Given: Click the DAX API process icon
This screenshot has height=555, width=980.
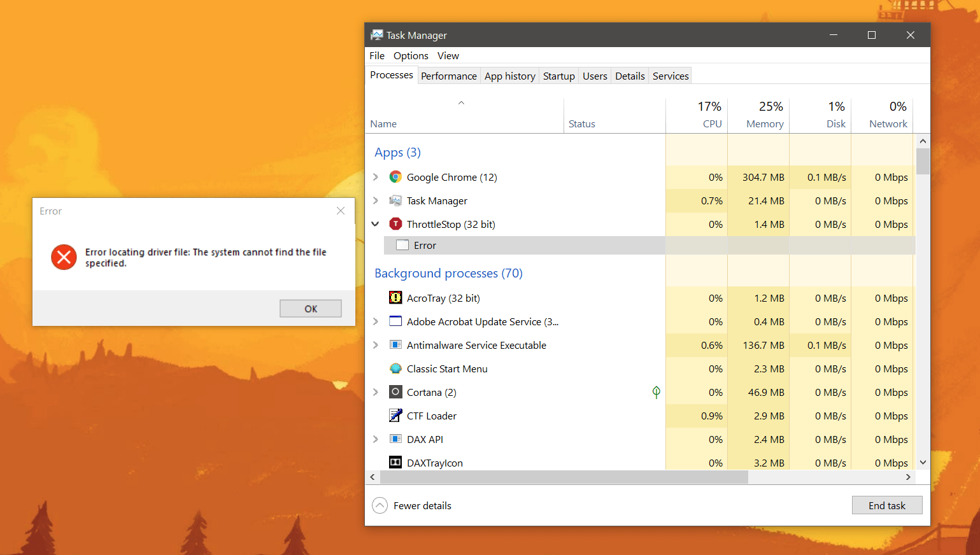Looking at the screenshot, I should pos(395,439).
